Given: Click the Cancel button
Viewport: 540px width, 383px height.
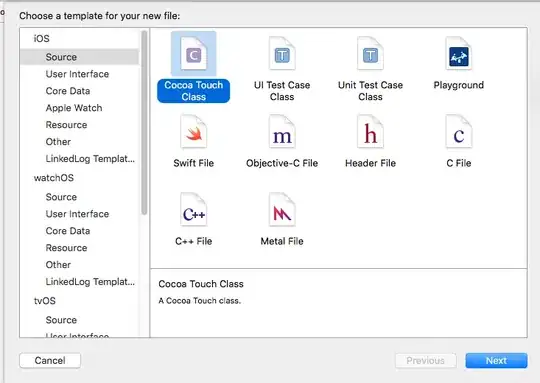Looking at the screenshot, I should [50, 361].
